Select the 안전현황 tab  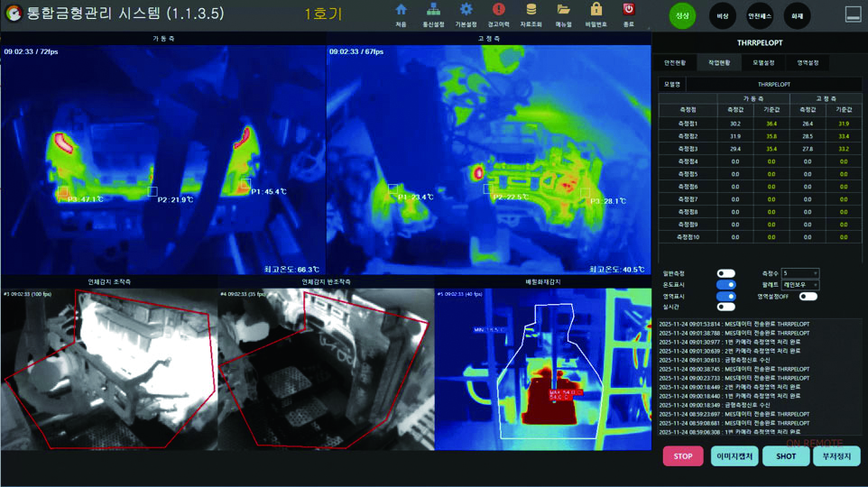click(675, 63)
